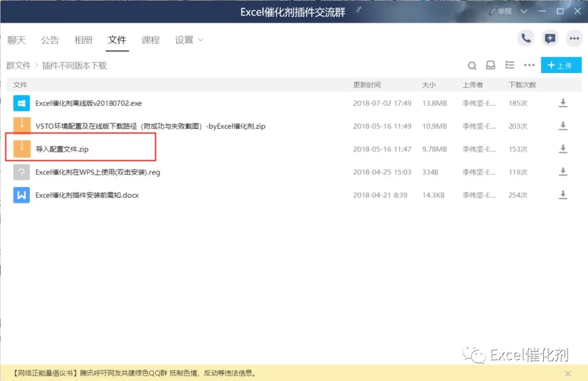
Task: Select file name Excel催化剂在WPS上使用(双击安装).reg
Action: click(x=97, y=172)
